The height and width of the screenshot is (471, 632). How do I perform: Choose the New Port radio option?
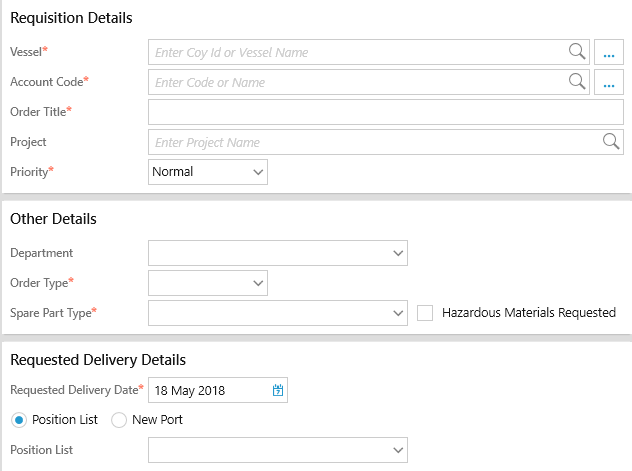pos(119,420)
